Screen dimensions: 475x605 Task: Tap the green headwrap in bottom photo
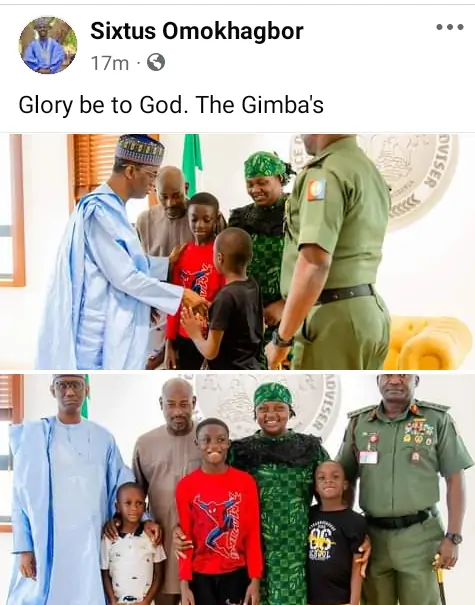pyautogui.click(x=273, y=394)
